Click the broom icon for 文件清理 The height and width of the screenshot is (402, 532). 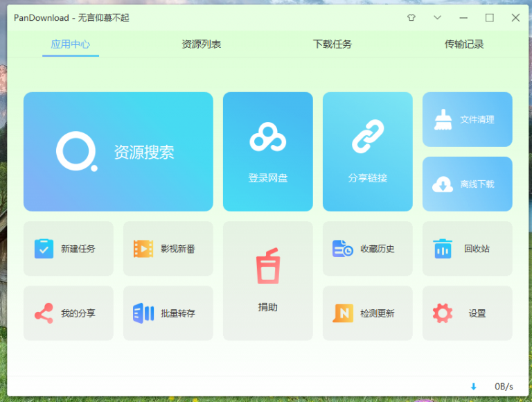click(x=443, y=119)
